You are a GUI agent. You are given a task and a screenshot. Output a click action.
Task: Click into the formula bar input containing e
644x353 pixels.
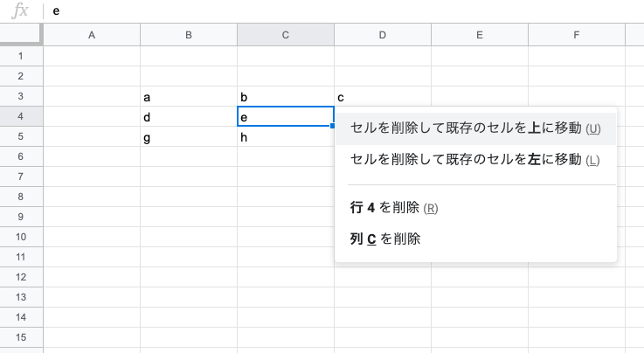tap(345, 11)
